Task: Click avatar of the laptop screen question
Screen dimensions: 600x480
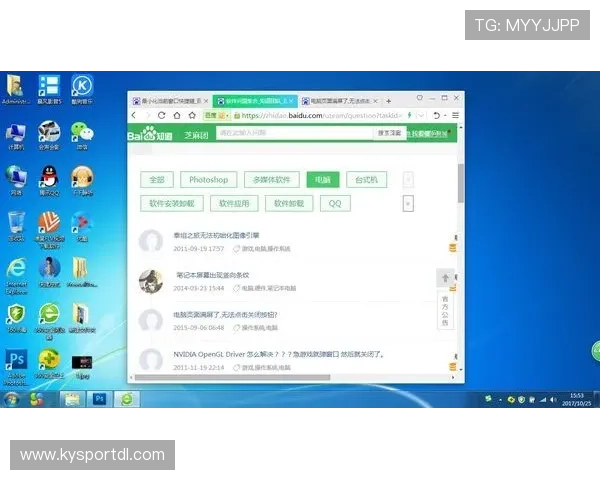Action: coord(151,281)
